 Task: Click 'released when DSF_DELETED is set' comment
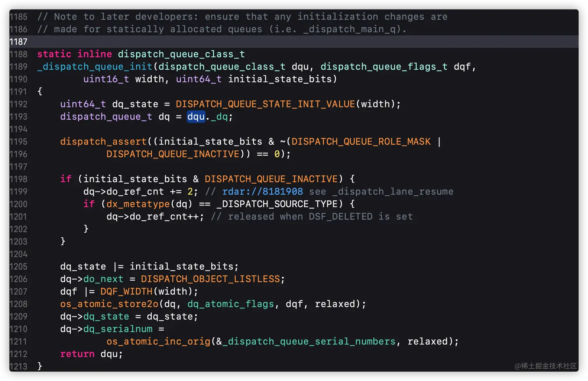[x=320, y=216]
